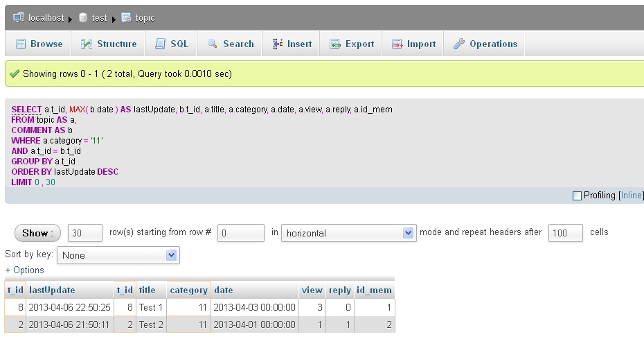The width and height of the screenshot is (644, 346).
Task: Sort by view column header
Action: [312, 290]
